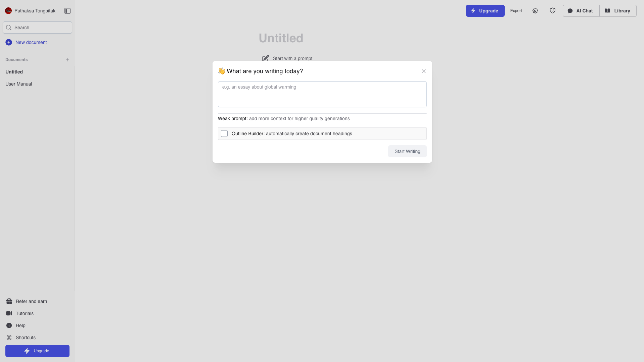Close the writing prompt dialog
The image size is (644, 362).
coord(423,71)
